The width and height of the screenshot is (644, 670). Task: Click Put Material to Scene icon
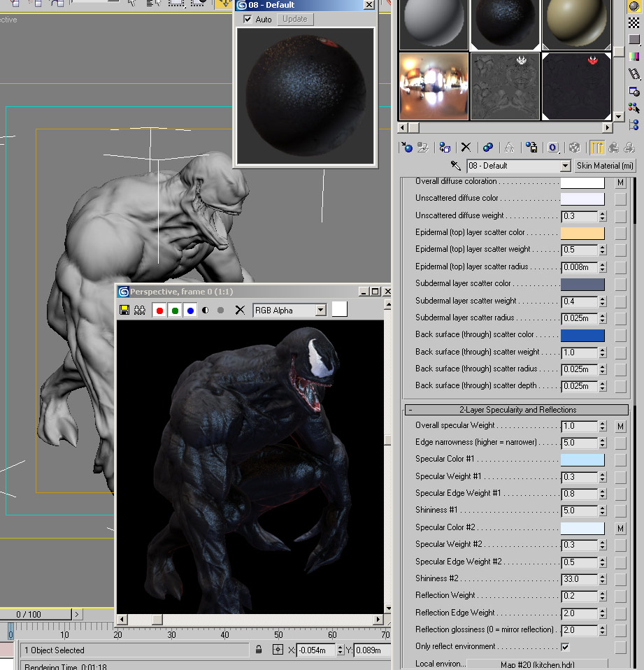[423, 148]
